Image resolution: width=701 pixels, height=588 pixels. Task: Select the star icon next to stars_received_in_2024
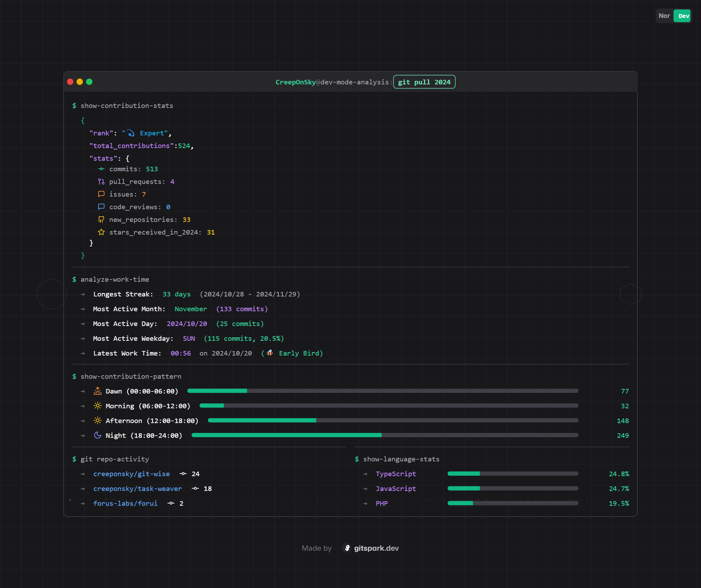click(101, 232)
